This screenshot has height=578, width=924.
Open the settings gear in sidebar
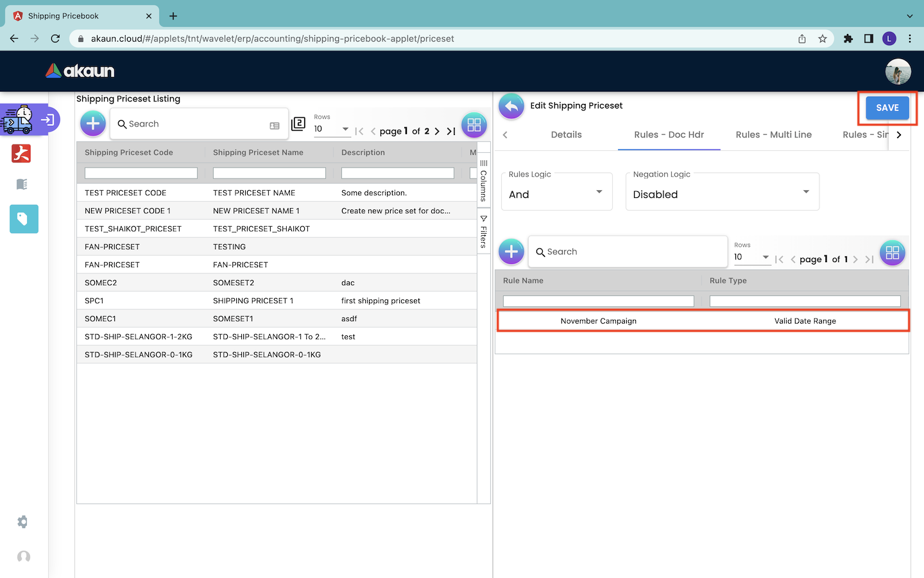23,522
